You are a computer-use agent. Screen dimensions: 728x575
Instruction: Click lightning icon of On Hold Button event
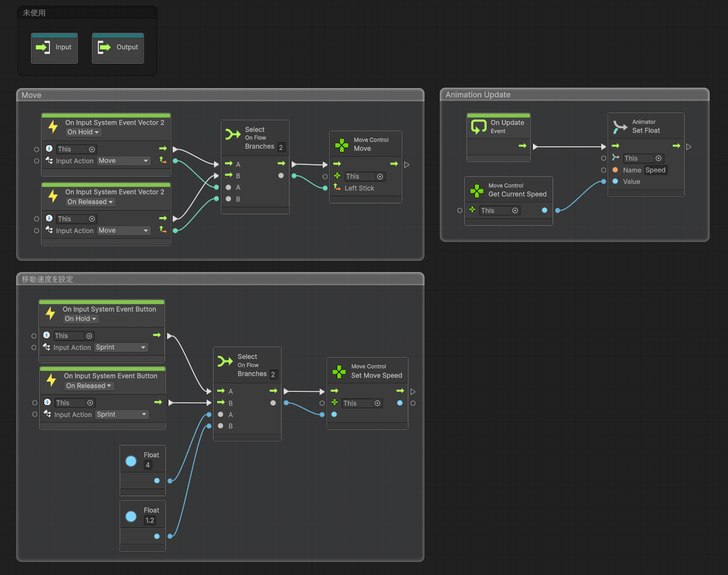tap(50, 313)
